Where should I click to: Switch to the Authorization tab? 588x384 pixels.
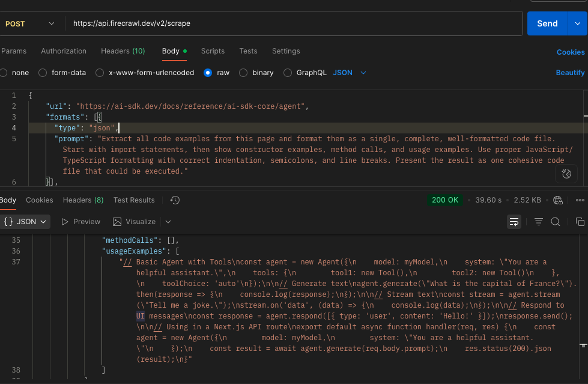pyautogui.click(x=64, y=51)
